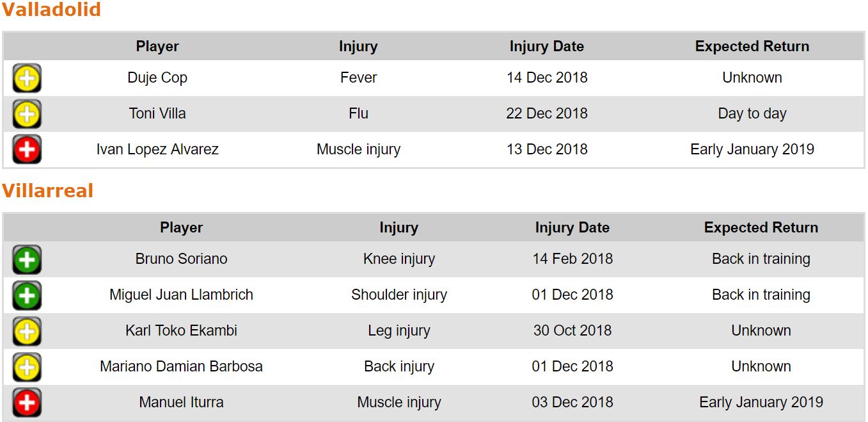Image resolution: width=868 pixels, height=422 pixels.
Task: Click Karl Toko Ekambi's 30 Oct 2018 date
Action: [x=572, y=330]
